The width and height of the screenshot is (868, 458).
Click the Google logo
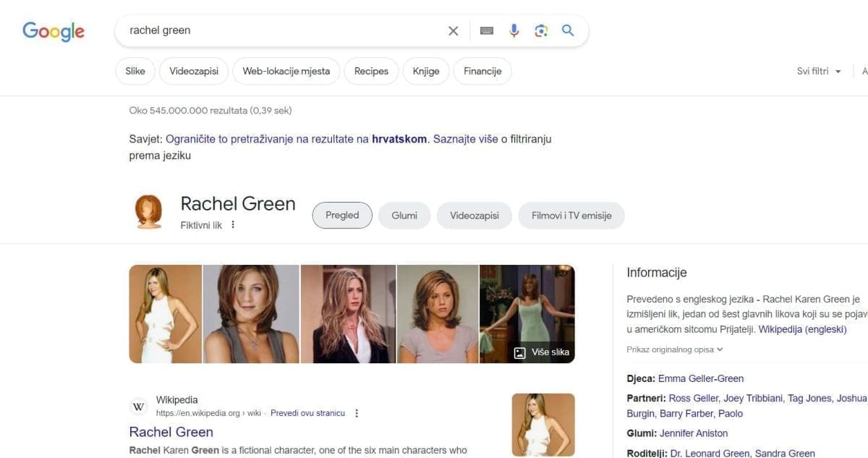[x=53, y=31]
